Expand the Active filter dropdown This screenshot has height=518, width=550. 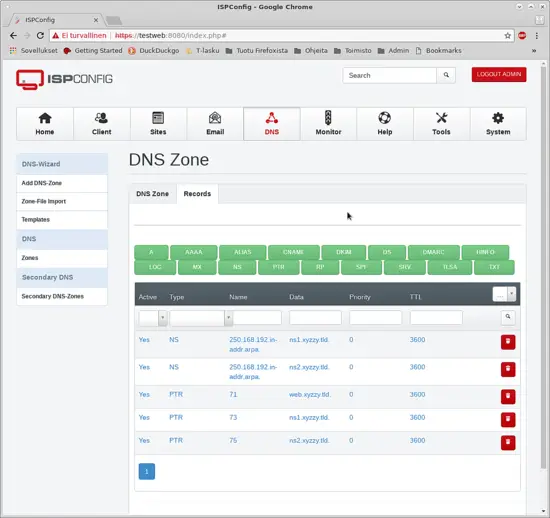(153, 318)
